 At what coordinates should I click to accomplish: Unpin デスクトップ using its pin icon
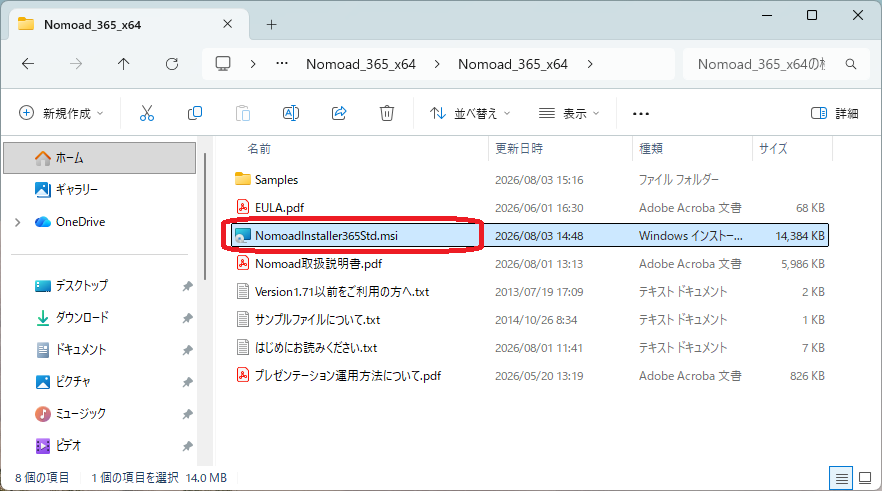(x=187, y=286)
